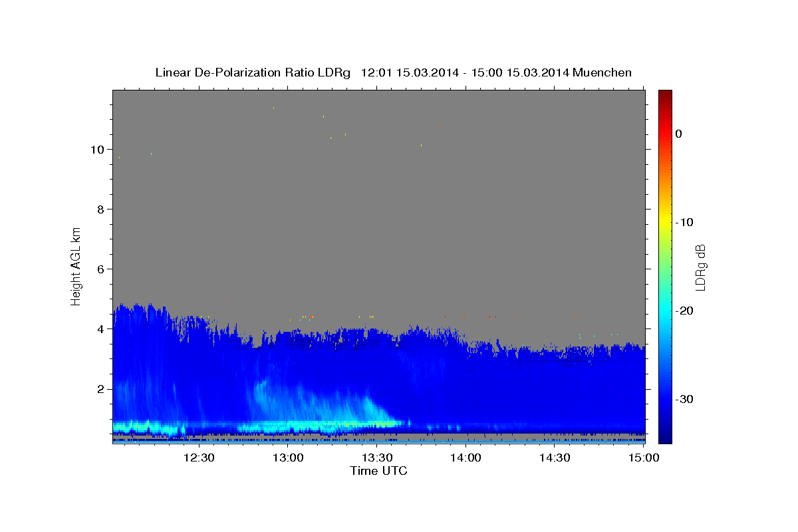Click the 6 km height label

[101, 269]
